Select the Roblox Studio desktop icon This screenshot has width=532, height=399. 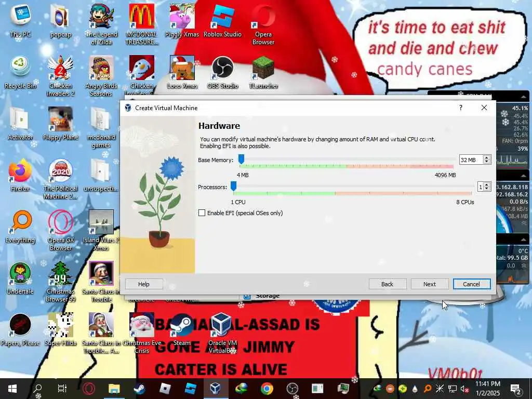(x=222, y=21)
